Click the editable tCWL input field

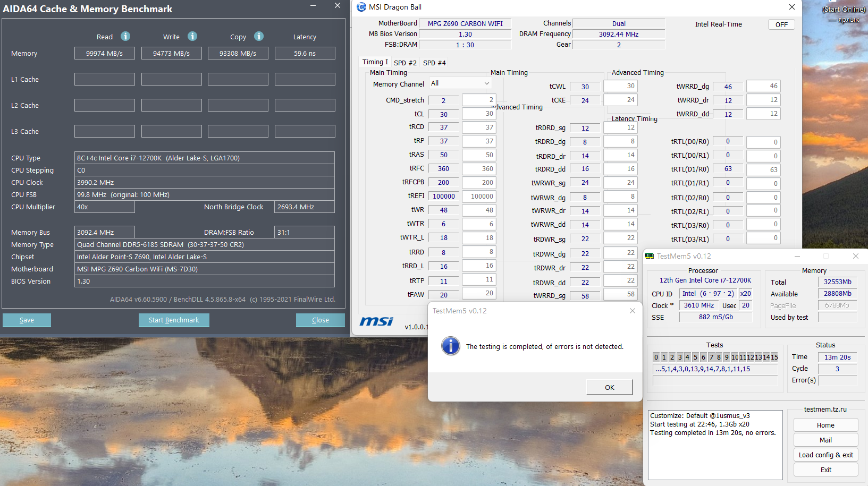[x=620, y=86]
